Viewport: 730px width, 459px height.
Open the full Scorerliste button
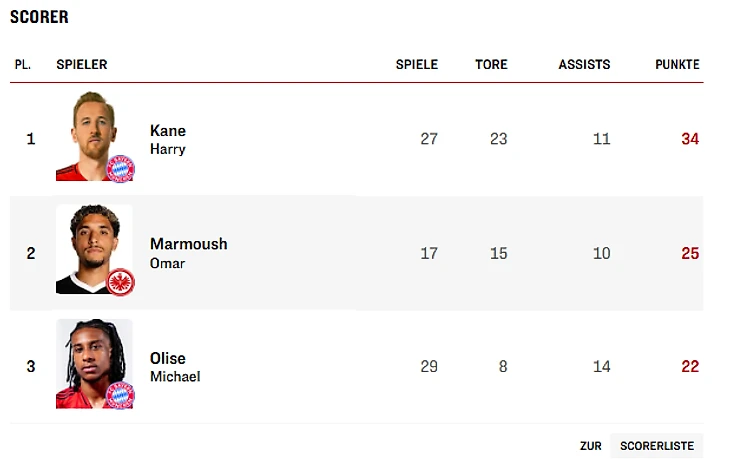[656, 446]
